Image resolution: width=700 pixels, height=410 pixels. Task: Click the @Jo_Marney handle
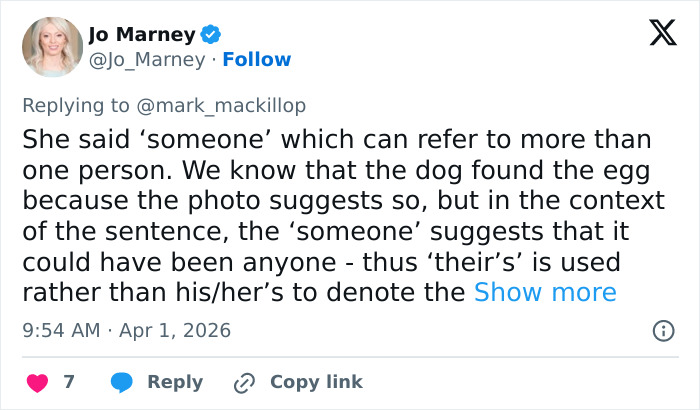click(148, 59)
